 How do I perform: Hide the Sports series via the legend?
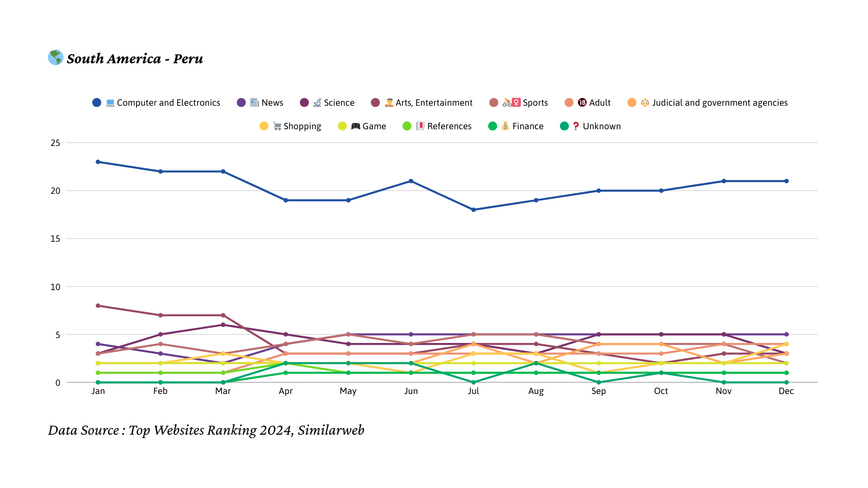point(535,103)
